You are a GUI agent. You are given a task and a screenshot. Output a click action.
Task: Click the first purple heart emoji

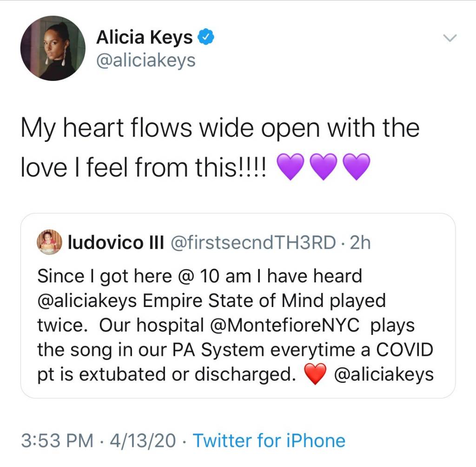[291, 167]
